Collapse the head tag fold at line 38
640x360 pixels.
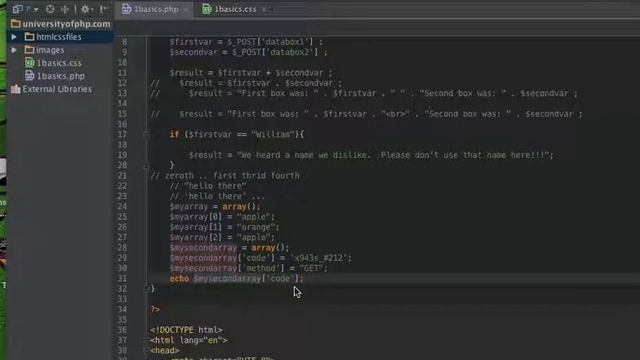pyautogui.click(x=146, y=350)
